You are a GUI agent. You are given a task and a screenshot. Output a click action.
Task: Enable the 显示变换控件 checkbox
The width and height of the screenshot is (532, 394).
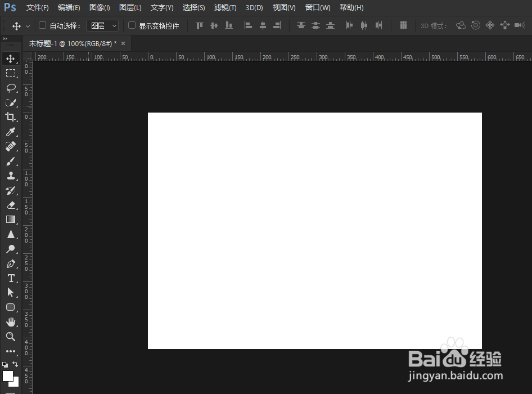point(132,25)
